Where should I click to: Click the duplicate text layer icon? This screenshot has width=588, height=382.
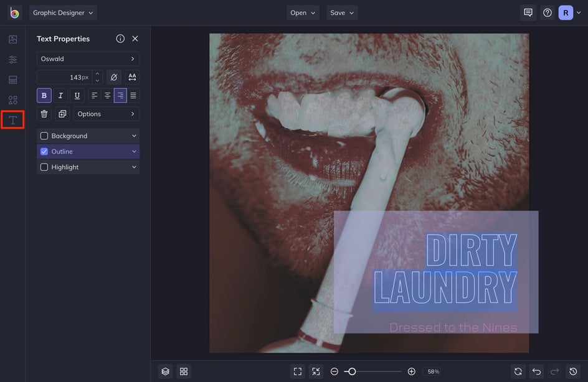tap(62, 114)
